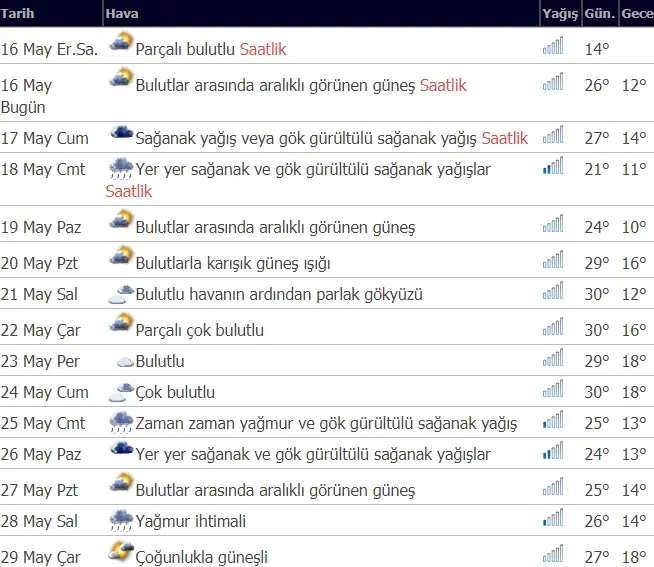This screenshot has width=654, height=567.
Task: Click 21° day temperature for 18 May Cmt
Action: tap(597, 169)
